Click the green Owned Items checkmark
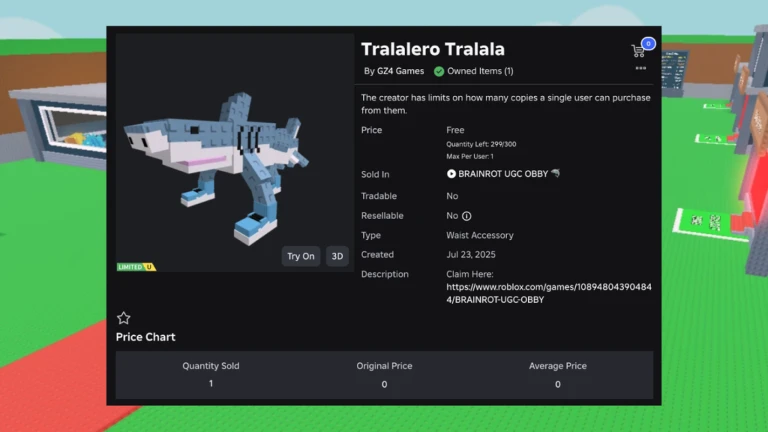The width and height of the screenshot is (768, 432). pos(439,72)
